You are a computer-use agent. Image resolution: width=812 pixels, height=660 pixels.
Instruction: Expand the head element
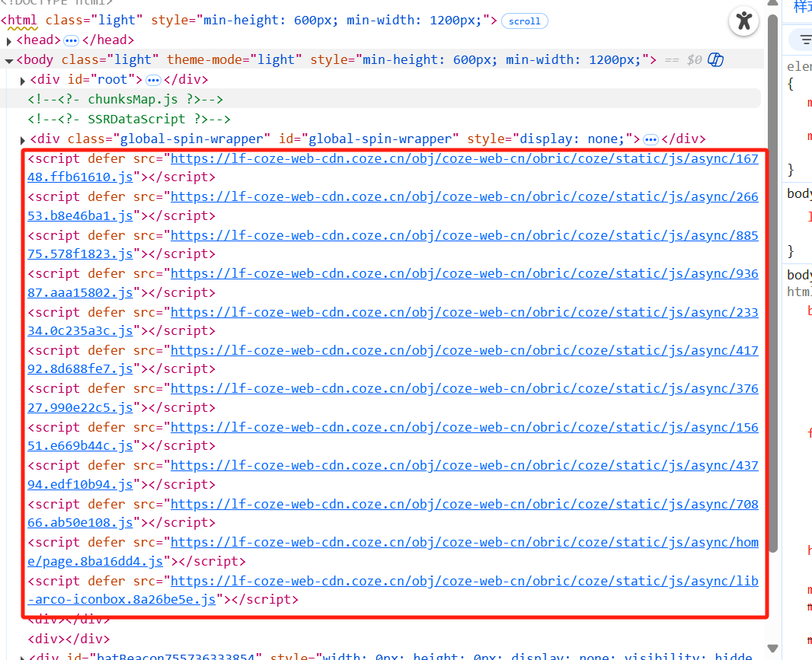click(x=9, y=41)
